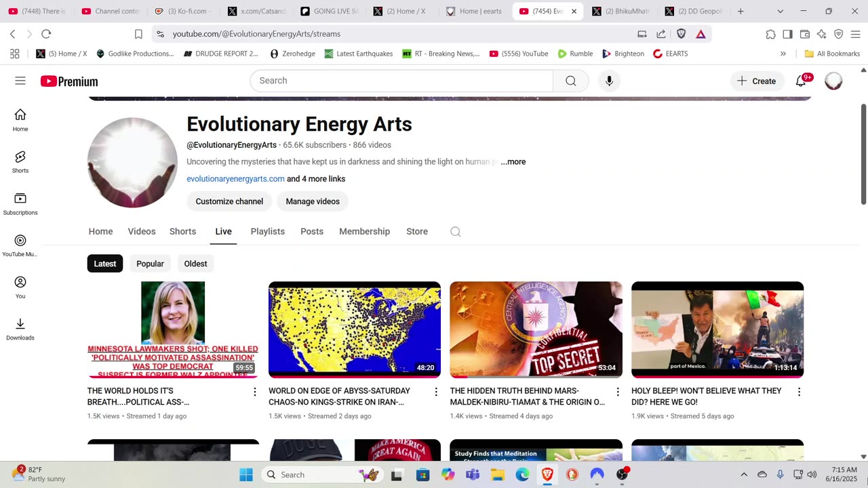
Task: Click the YouTube search input field
Action: pyautogui.click(x=401, y=81)
